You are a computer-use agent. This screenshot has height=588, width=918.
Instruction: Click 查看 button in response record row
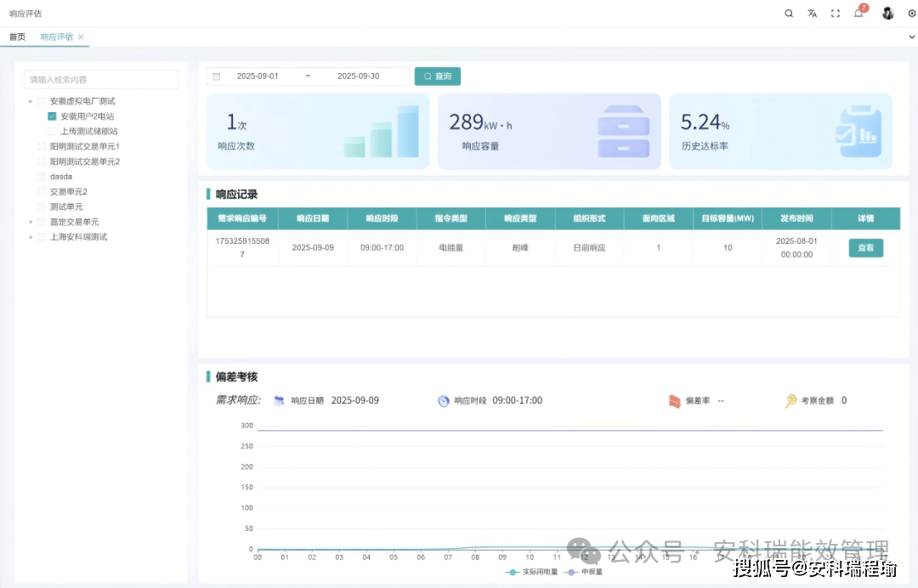pyautogui.click(x=865, y=248)
